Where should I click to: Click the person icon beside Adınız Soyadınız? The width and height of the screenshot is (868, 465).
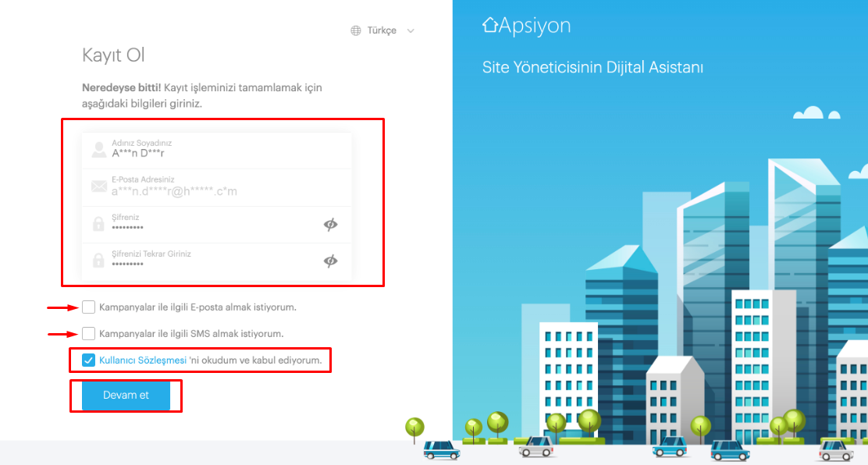[99, 150]
